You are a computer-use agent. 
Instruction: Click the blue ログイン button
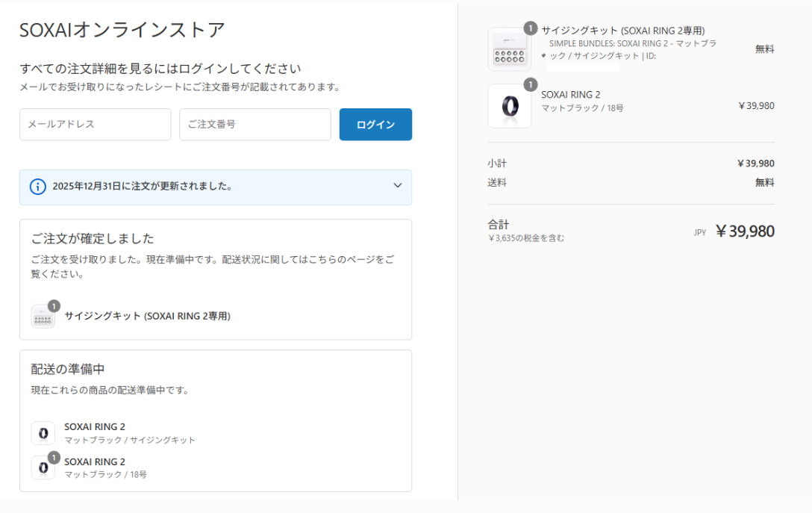tap(375, 125)
